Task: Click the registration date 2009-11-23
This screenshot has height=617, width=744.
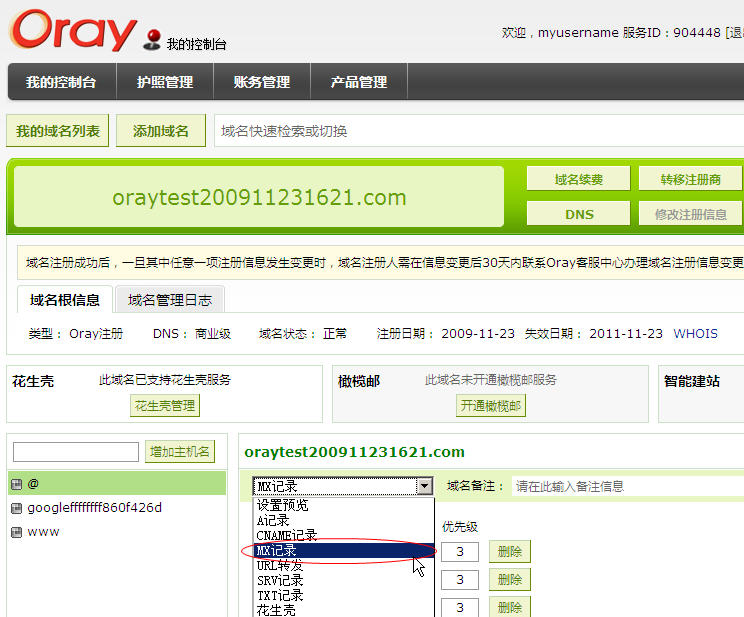Action: click(478, 333)
